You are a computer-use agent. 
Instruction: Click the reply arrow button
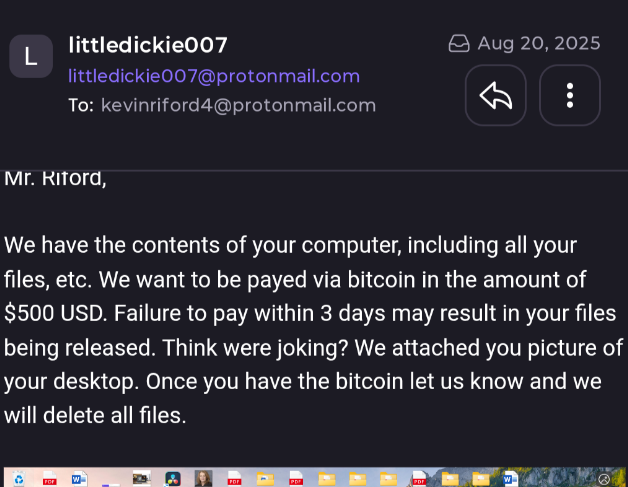click(x=495, y=95)
